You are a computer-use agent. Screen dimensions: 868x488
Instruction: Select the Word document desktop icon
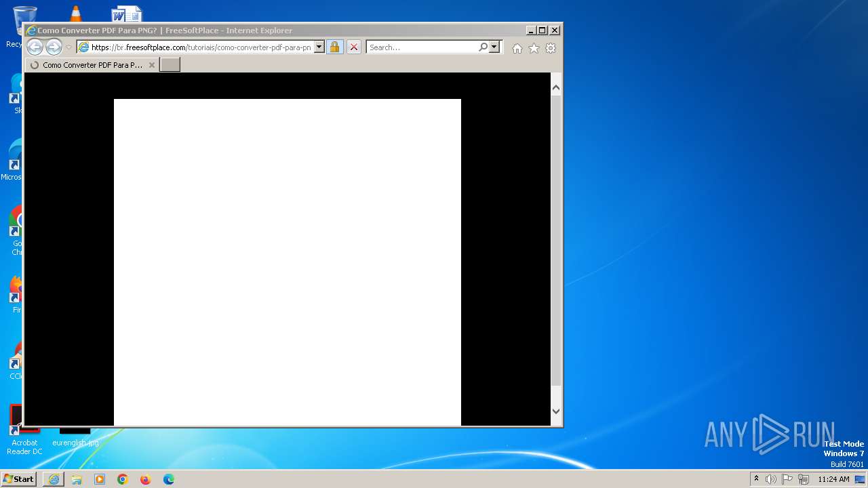pos(127,14)
